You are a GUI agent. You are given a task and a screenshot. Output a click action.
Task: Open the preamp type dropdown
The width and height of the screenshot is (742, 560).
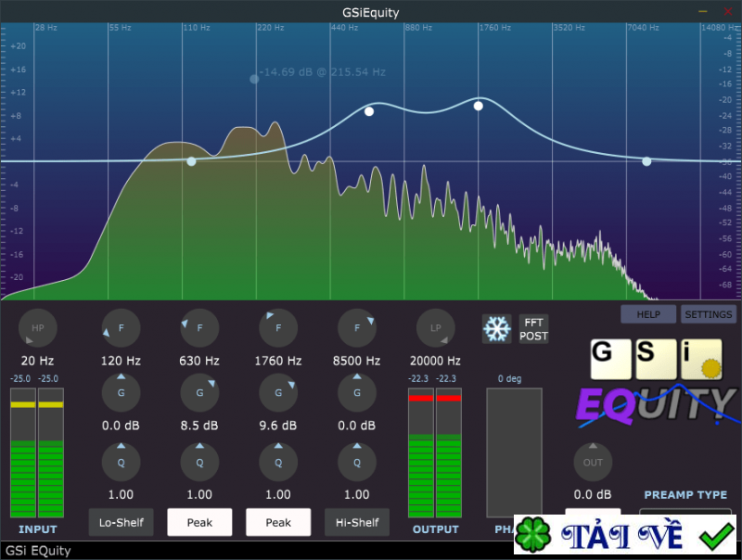[684, 513]
